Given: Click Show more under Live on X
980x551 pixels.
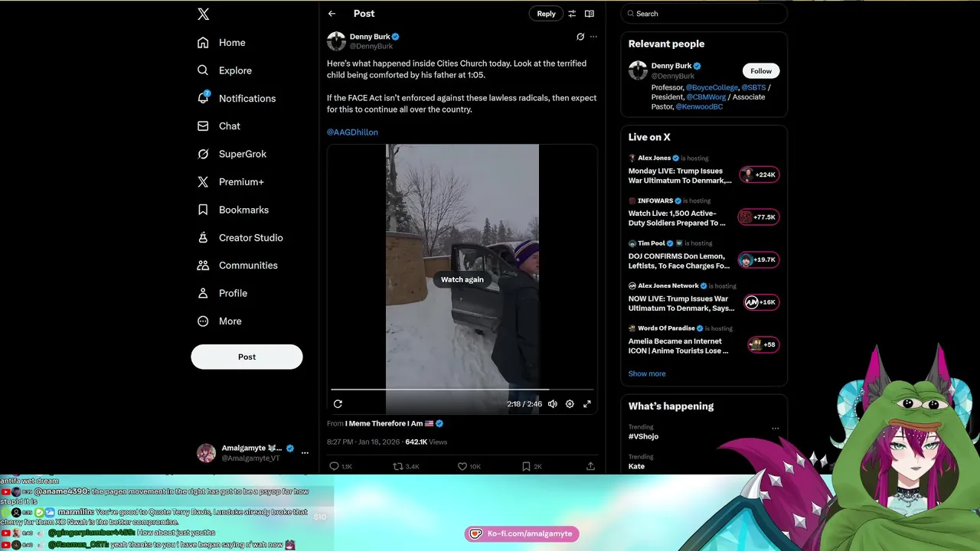Looking at the screenshot, I should (x=647, y=373).
